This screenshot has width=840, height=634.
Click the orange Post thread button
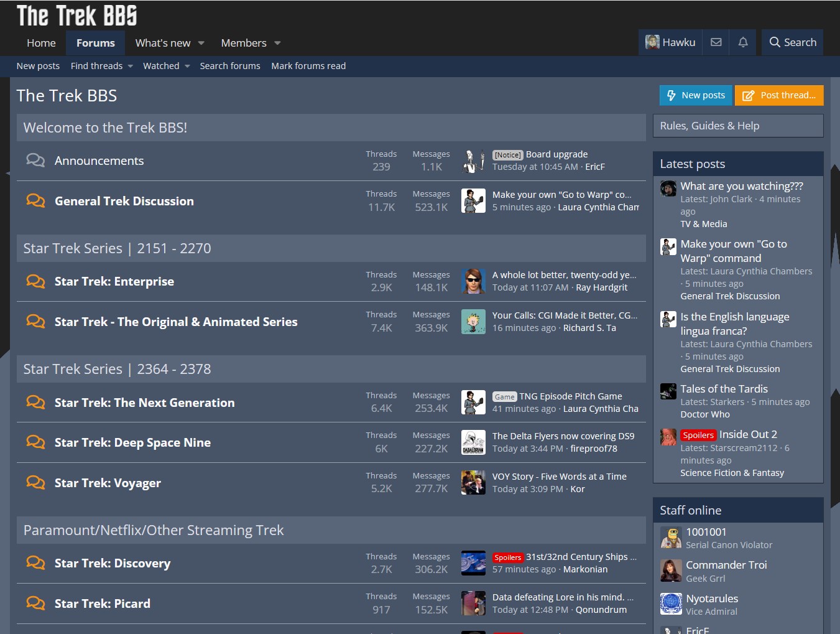click(779, 95)
